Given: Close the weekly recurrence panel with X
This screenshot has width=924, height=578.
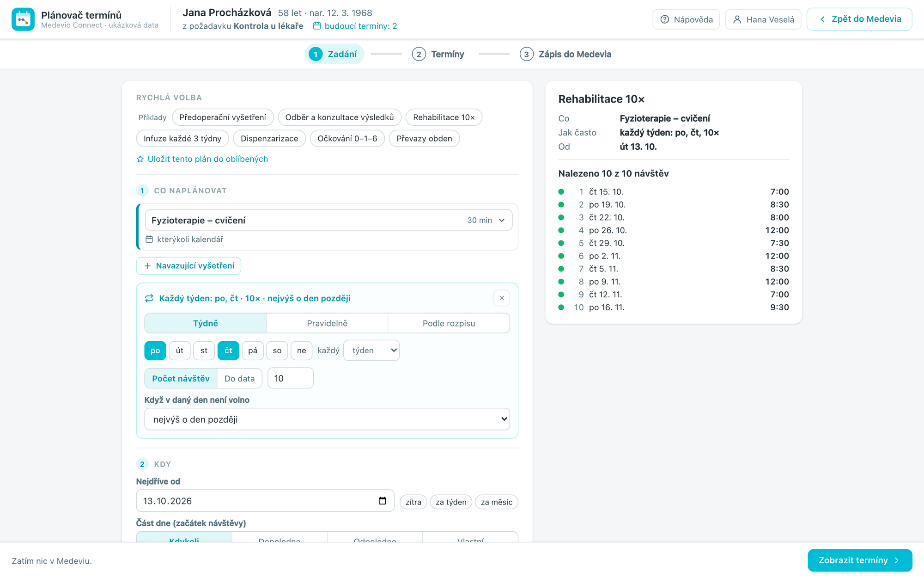Looking at the screenshot, I should [x=502, y=298].
